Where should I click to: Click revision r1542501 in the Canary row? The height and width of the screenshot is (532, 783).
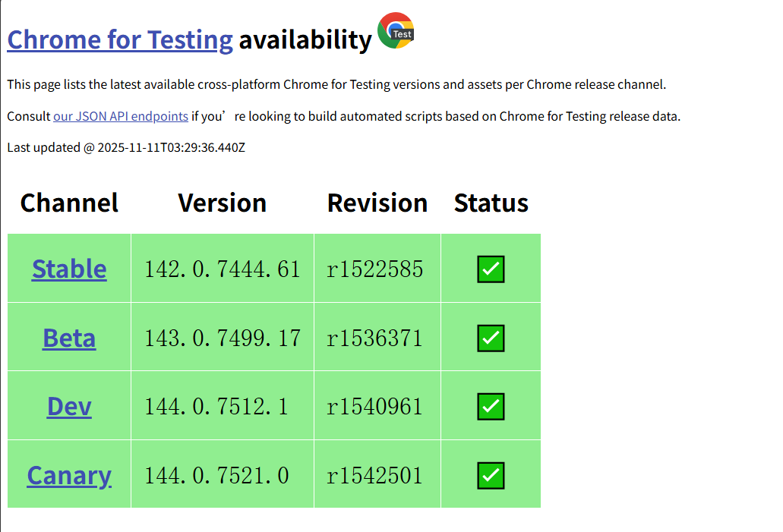coord(375,476)
